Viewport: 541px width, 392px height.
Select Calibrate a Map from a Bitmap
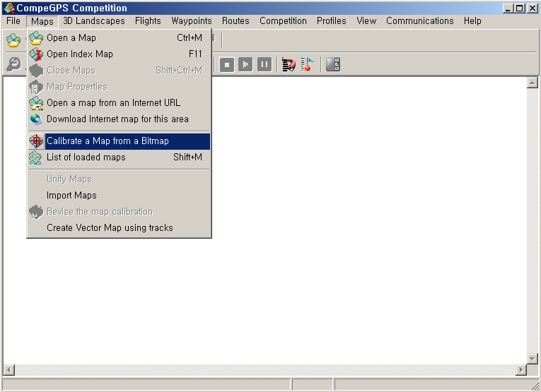(120, 141)
